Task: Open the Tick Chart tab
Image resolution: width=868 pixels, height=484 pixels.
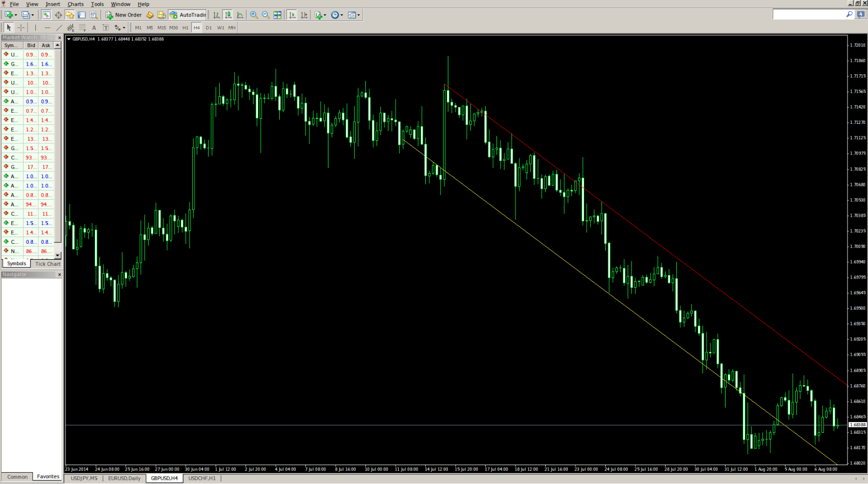Action: point(48,264)
